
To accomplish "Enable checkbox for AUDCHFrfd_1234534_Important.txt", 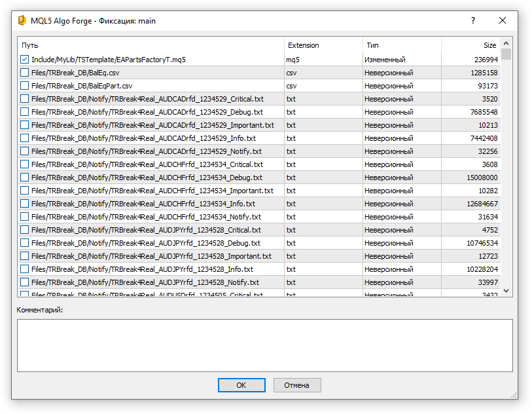I will click(x=24, y=191).
